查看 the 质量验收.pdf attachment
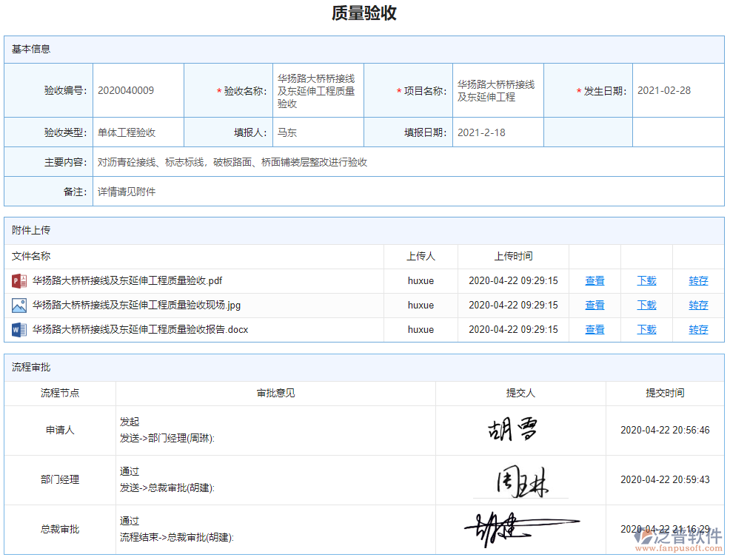The width and height of the screenshot is (730, 560). tap(594, 280)
